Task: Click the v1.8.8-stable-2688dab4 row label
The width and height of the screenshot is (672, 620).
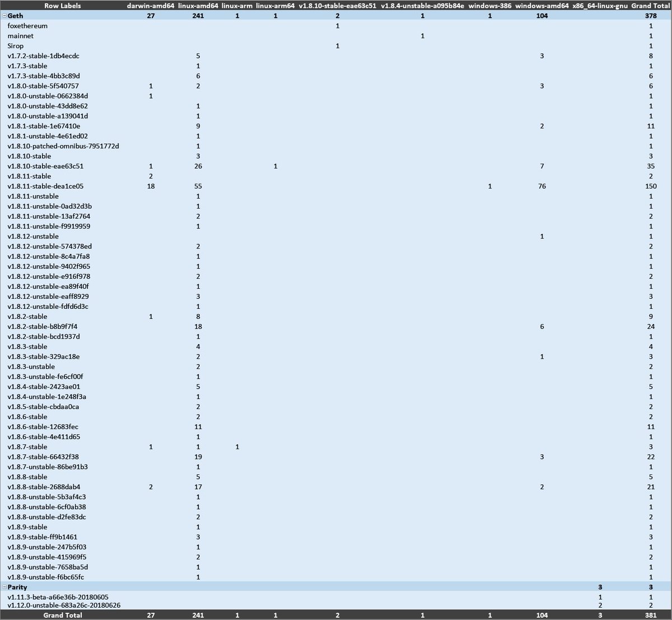Action: pos(44,487)
